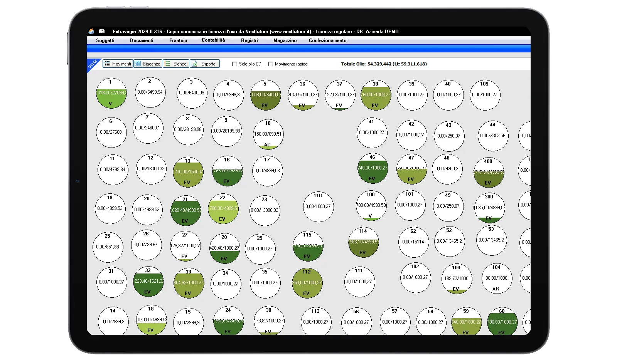The height and width of the screenshot is (364, 617).
Task: Select tank number 1 with V oil
Action: pyautogui.click(x=111, y=94)
